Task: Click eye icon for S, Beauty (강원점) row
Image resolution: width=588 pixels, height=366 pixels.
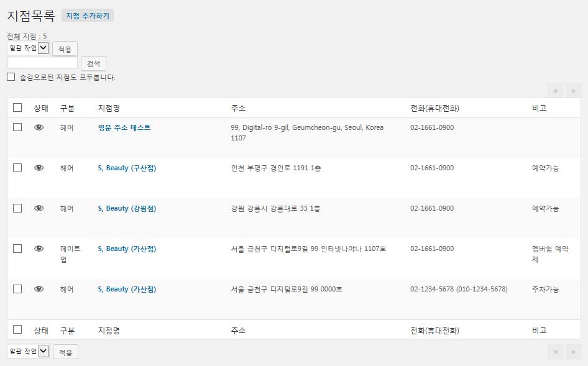Action: 39,208
